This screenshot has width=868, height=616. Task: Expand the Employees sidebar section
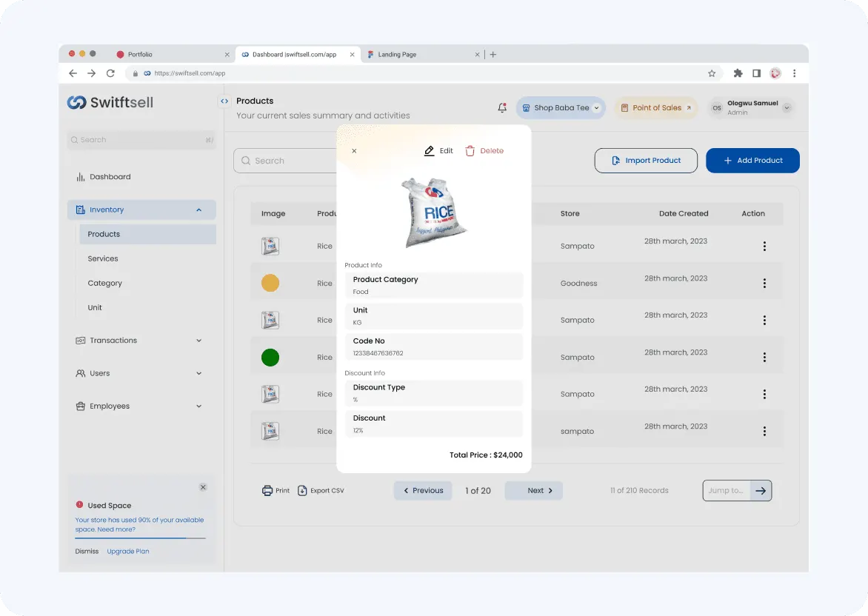point(198,406)
